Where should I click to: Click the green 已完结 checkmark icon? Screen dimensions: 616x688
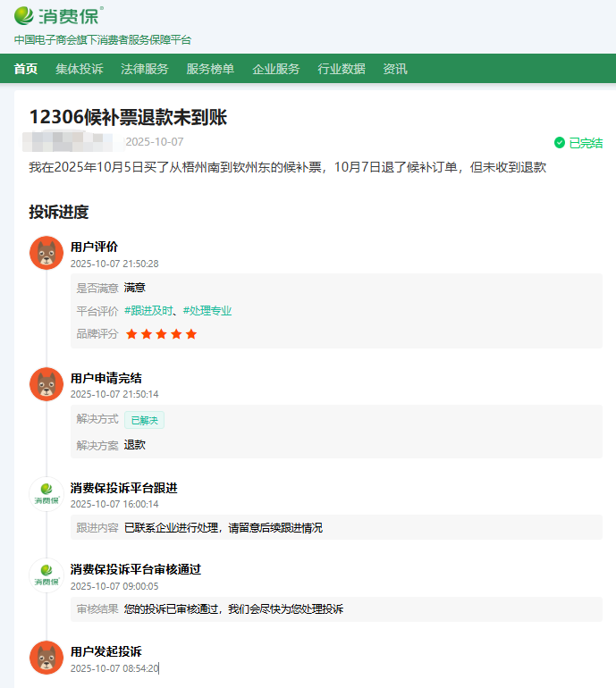click(x=560, y=142)
